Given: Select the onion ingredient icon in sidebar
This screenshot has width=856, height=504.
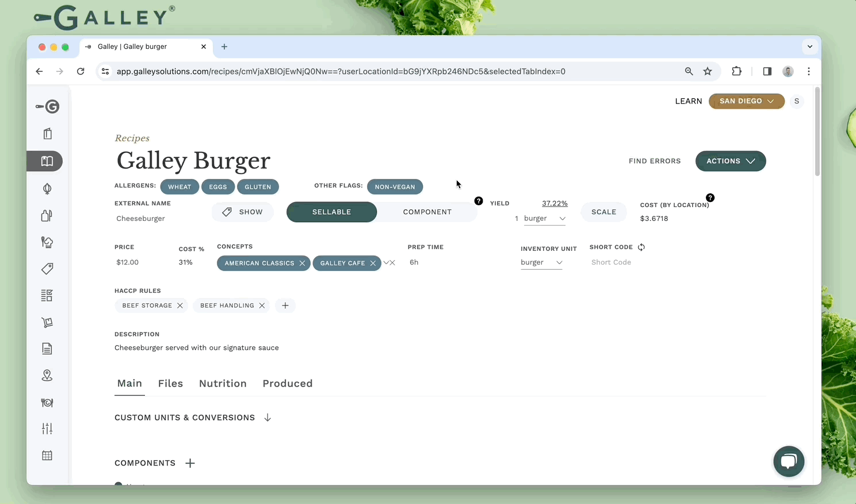Looking at the screenshot, I should pyautogui.click(x=47, y=188).
